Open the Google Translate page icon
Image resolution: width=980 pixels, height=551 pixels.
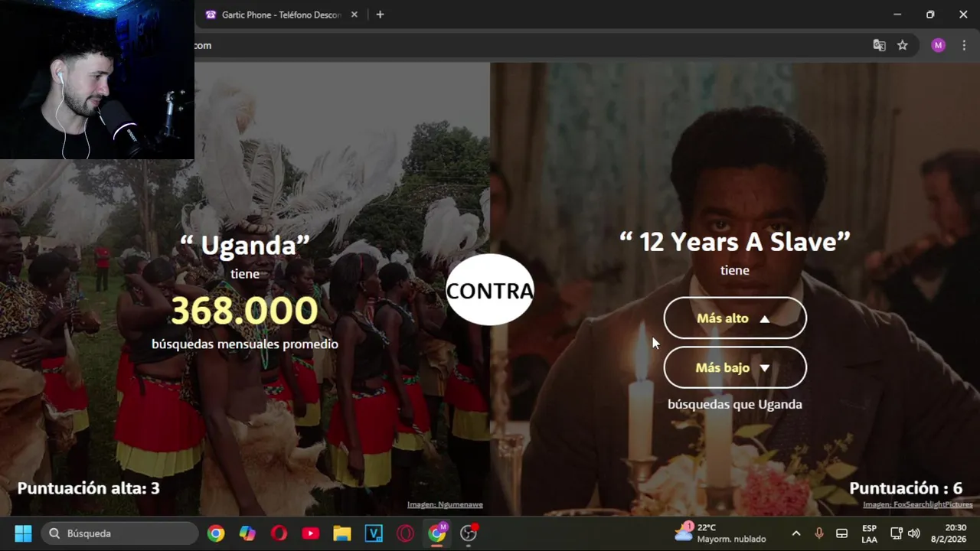click(x=879, y=45)
